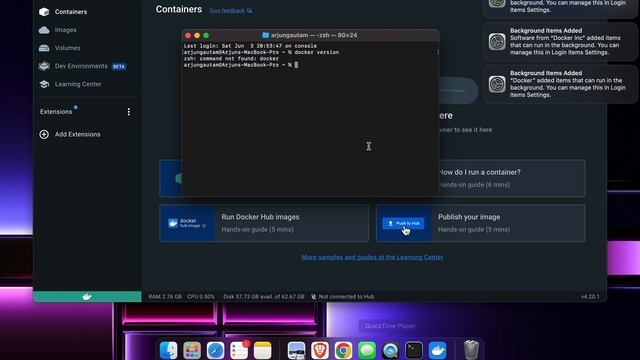Open QuickTime Player from the dock
This screenshot has height=360, width=640.
[391, 350]
